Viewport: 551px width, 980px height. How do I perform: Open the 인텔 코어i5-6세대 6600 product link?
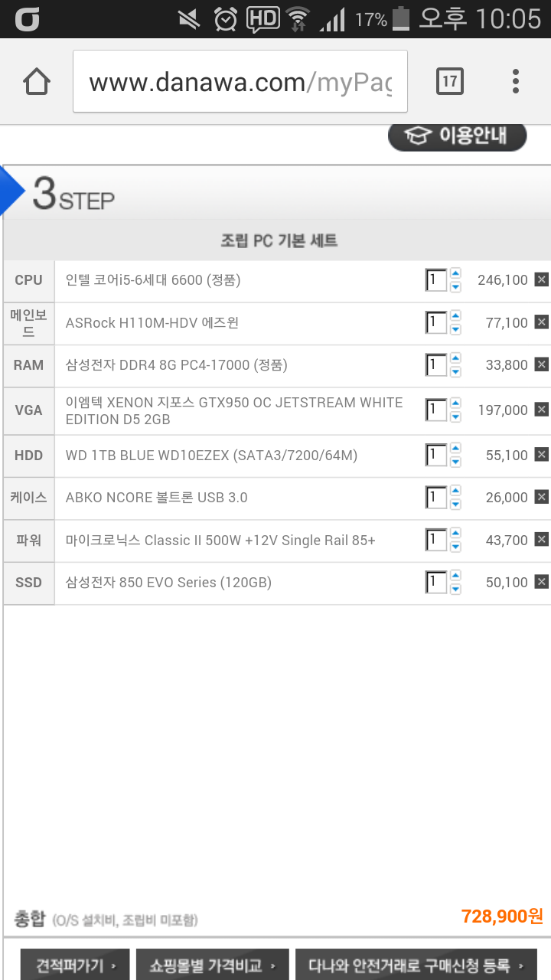point(153,280)
